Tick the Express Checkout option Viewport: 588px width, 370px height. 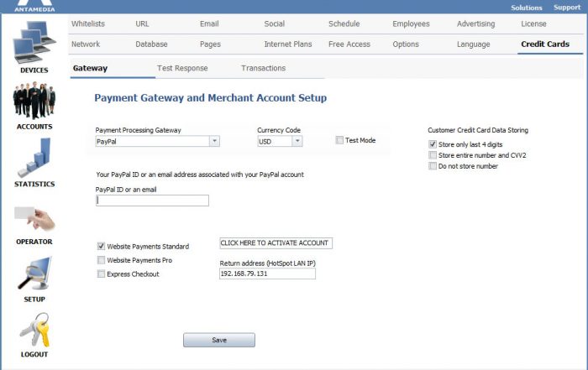point(101,274)
